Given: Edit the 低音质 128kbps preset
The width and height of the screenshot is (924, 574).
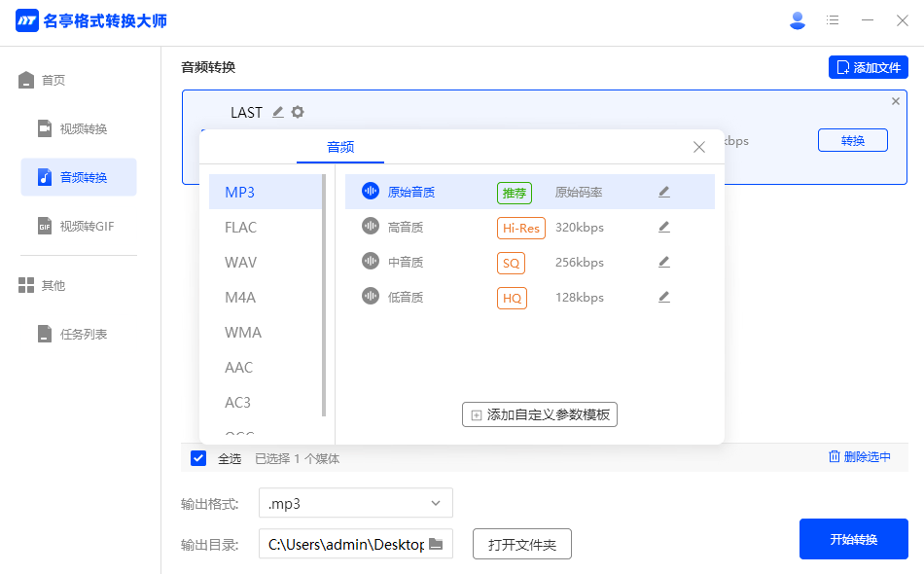Looking at the screenshot, I should pyautogui.click(x=664, y=298).
